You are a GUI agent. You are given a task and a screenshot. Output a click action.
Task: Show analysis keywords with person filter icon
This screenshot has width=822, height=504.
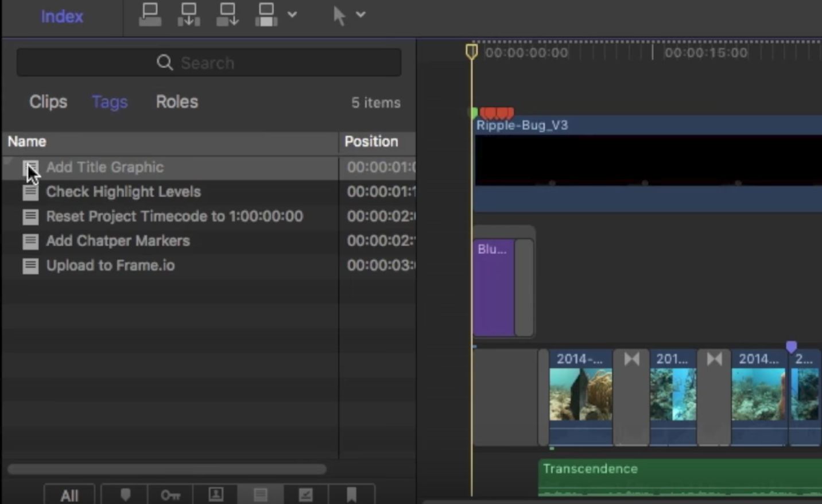click(216, 494)
